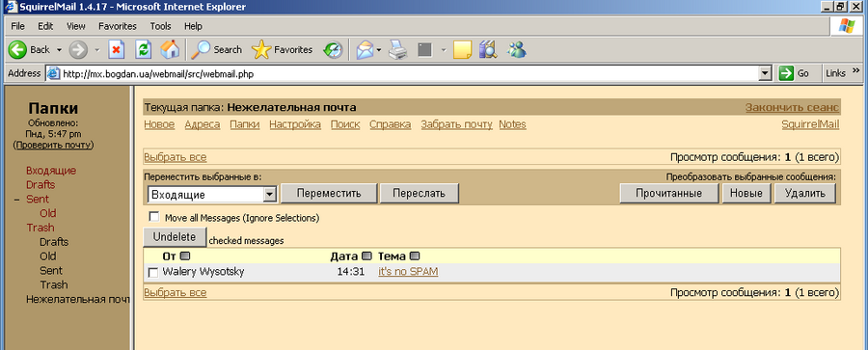Open Поиск link
This screenshot has width=868, height=350.
pos(345,124)
